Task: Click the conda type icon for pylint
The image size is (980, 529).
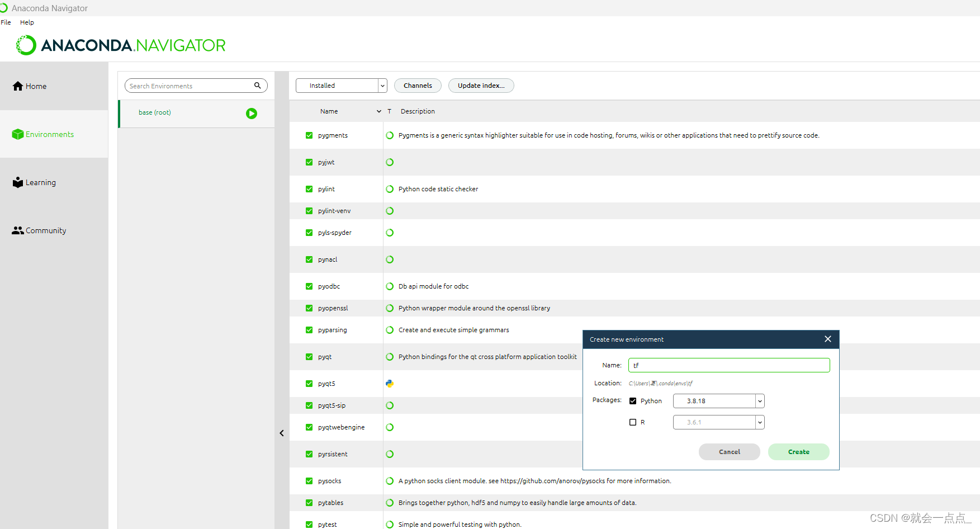Action: pos(390,189)
